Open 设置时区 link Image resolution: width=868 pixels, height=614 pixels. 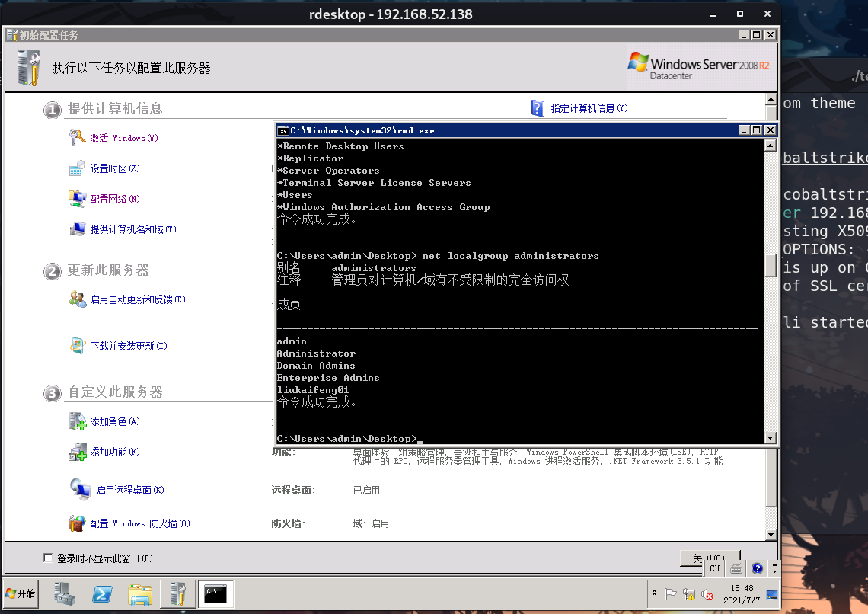click(x=114, y=168)
